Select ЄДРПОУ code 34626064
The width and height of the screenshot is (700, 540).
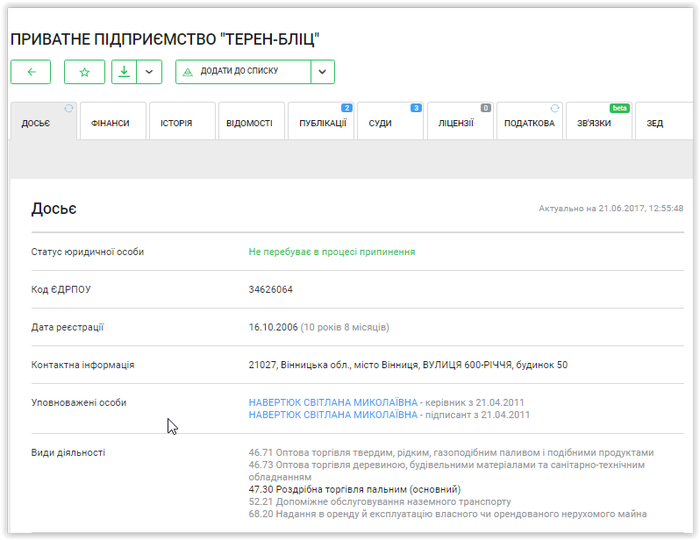point(271,290)
